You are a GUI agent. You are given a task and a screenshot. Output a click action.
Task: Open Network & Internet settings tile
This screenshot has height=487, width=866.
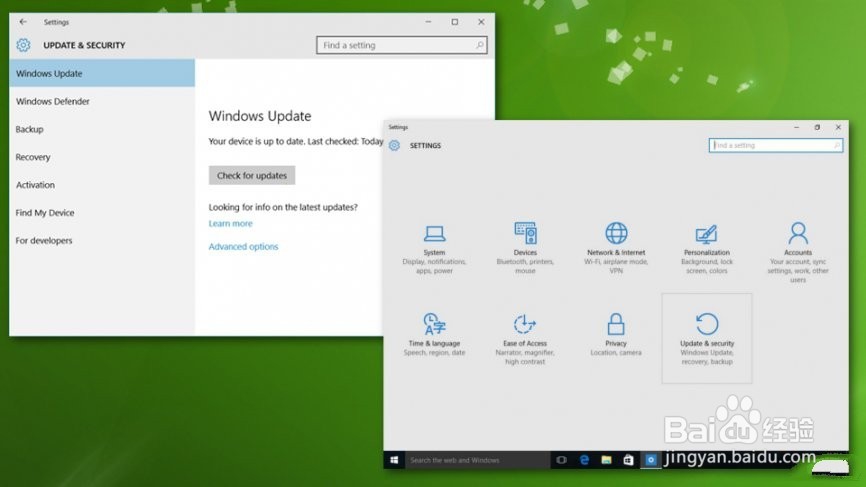(x=616, y=249)
